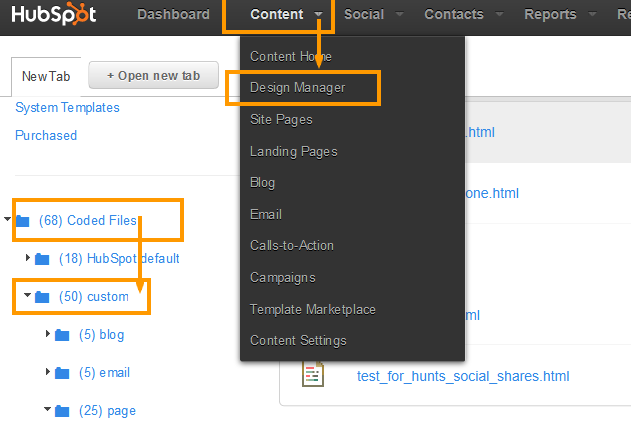This screenshot has width=631, height=422.
Task: Collapse the page folder arrow
Action: tap(47, 409)
